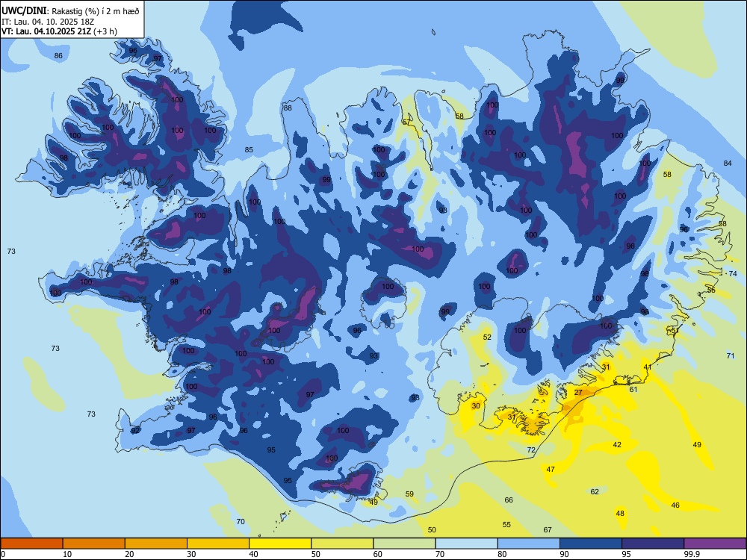
Task: Click the 84 humidity value on map
Action: coord(728,163)
